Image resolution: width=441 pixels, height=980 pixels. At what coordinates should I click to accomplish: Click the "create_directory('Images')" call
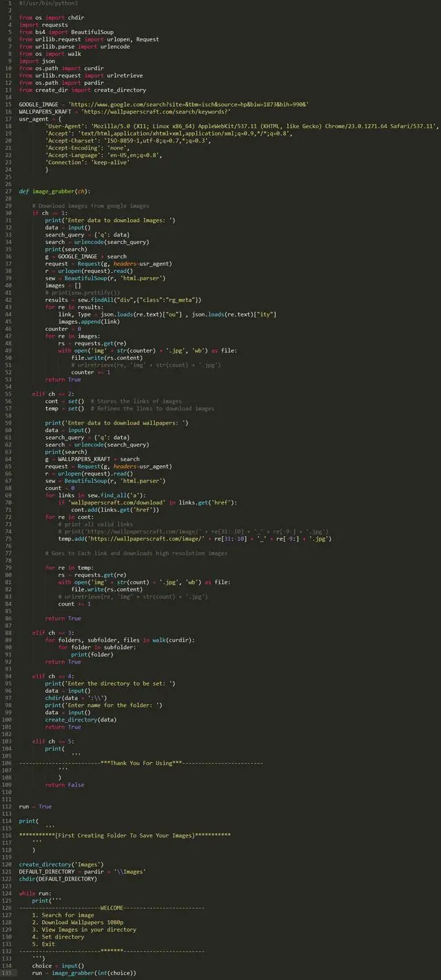point(61,864)
